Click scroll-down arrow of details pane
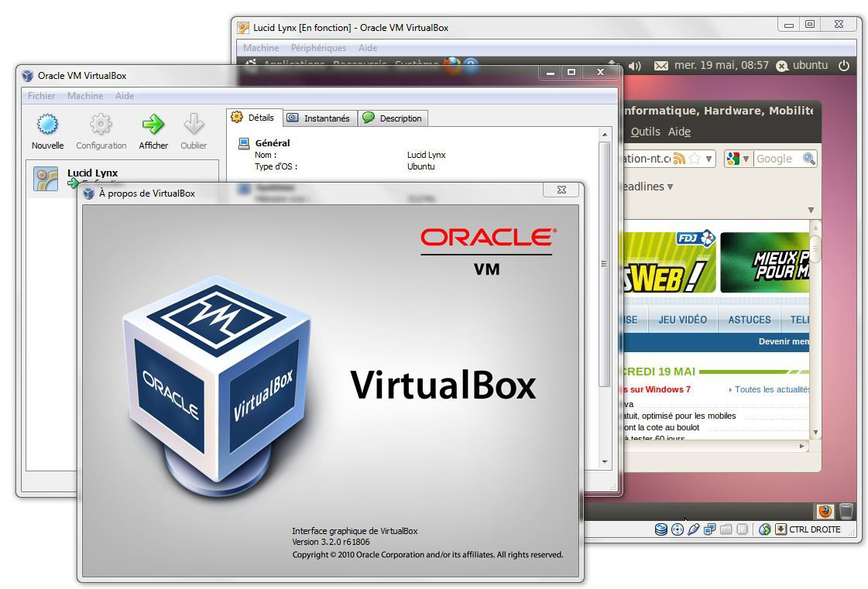Image resolution: width=868 pixels, height=589 pixels. pos(605,461)
